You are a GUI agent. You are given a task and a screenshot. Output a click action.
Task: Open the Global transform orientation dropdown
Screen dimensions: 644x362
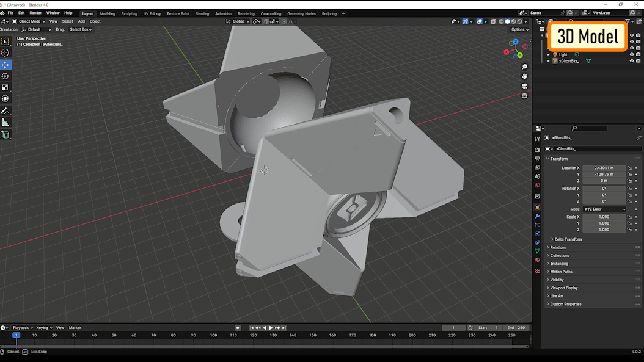pyautogui.click(x=238, y=21)
